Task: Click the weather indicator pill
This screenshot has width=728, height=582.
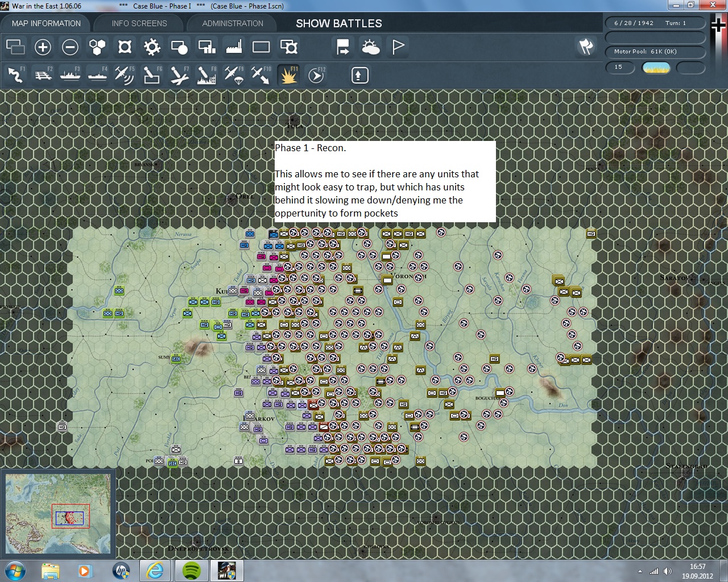Action: 656,68
